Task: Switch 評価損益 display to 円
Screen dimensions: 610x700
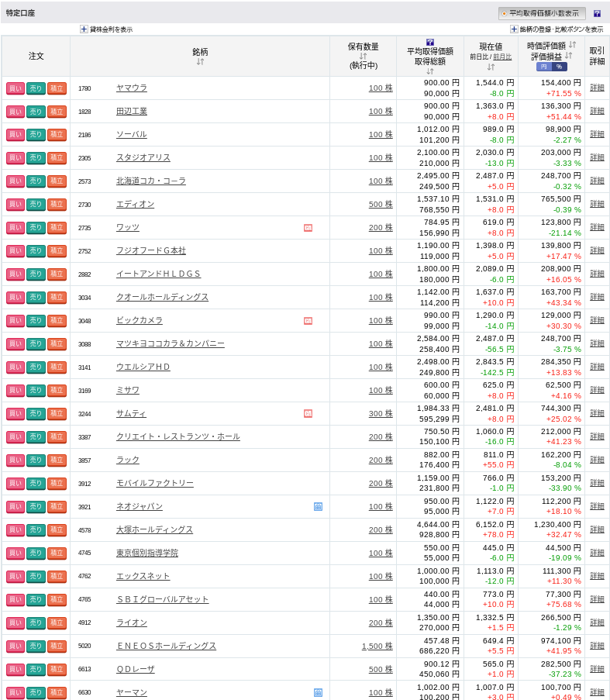Action: [543, 67]
